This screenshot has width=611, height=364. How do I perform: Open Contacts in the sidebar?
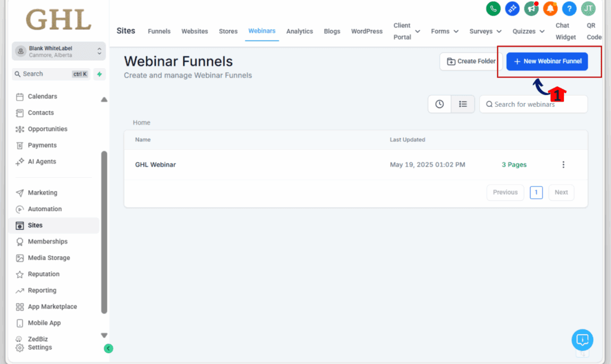(x=41, y=113)
